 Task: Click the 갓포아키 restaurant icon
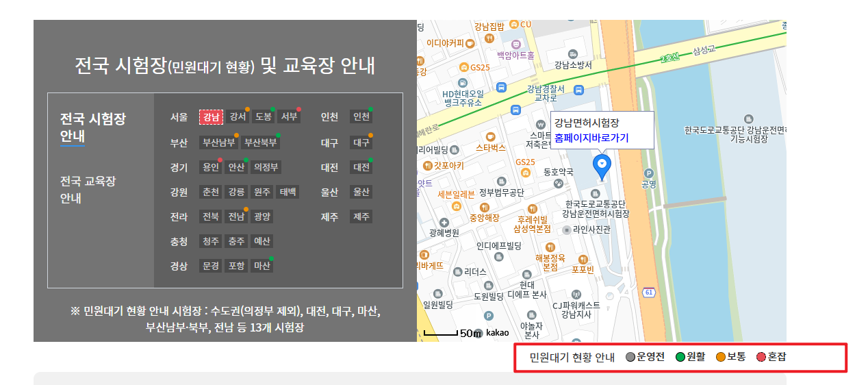[428, 165]
